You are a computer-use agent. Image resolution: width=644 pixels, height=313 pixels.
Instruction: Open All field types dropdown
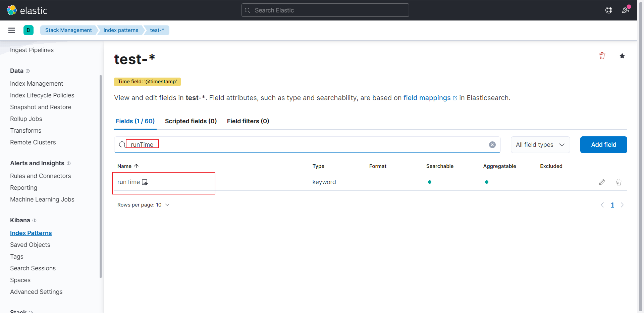click(x=540, y=145)
